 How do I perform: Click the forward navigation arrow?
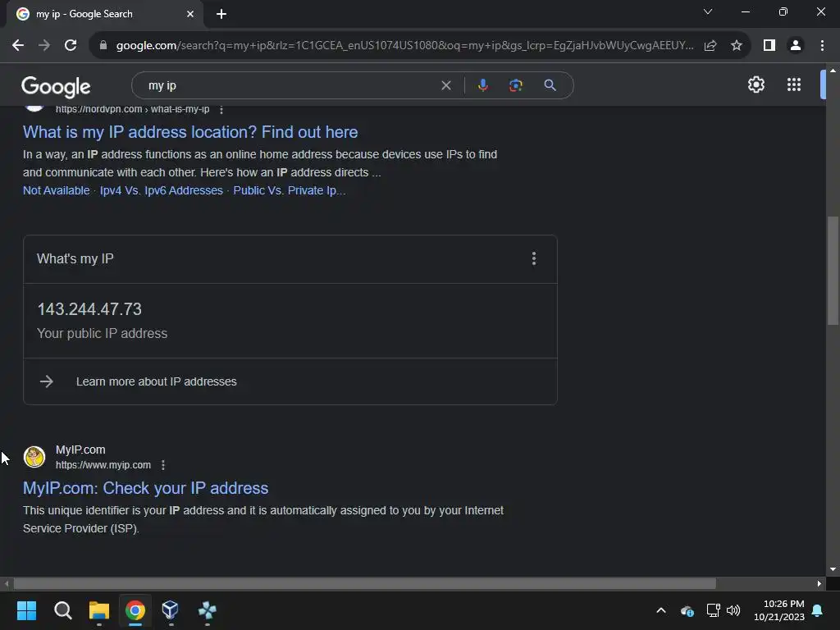[44, 46]
